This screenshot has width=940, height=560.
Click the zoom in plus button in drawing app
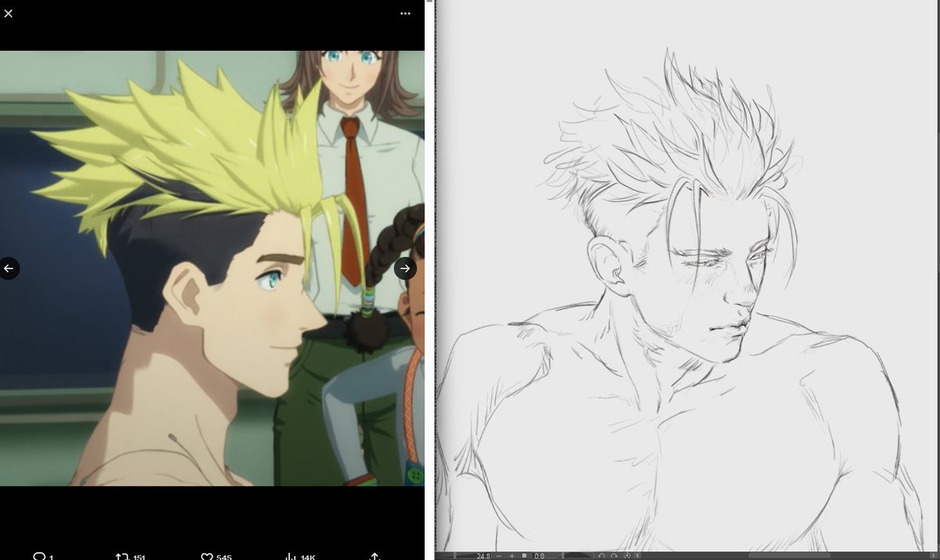[x=512, y=555]
